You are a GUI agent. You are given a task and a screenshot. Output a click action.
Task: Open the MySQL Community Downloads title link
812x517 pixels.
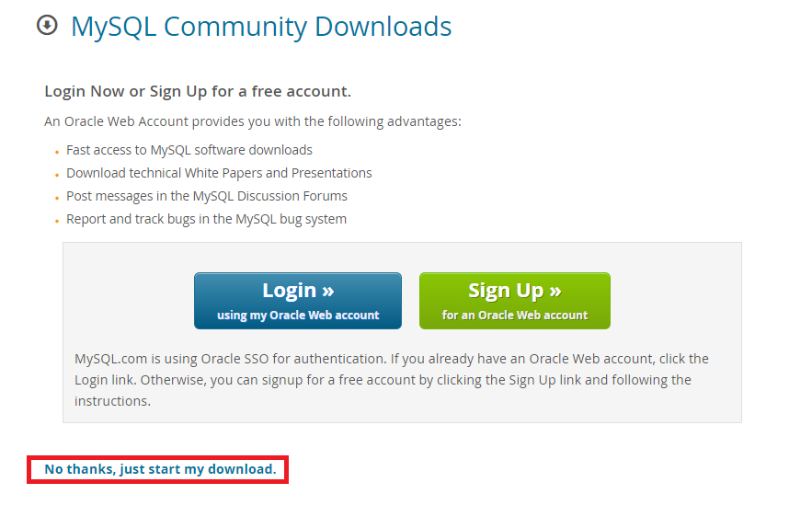click(261, 27)
